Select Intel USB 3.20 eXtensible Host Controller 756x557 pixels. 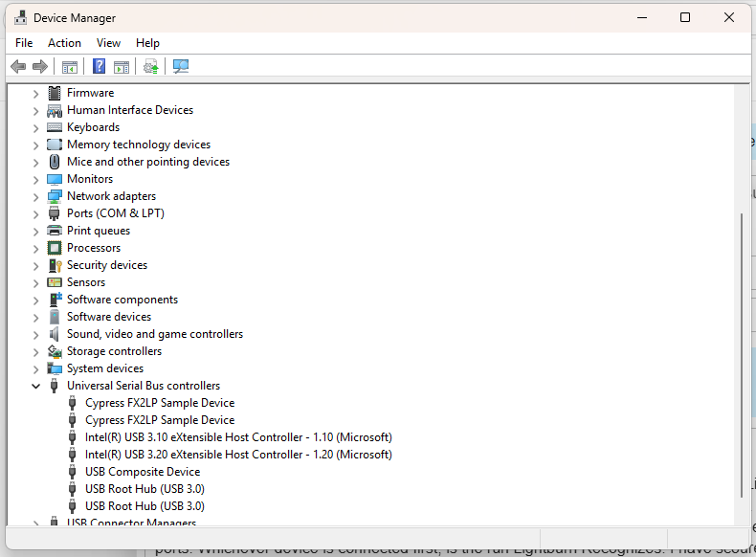[237, 455]
